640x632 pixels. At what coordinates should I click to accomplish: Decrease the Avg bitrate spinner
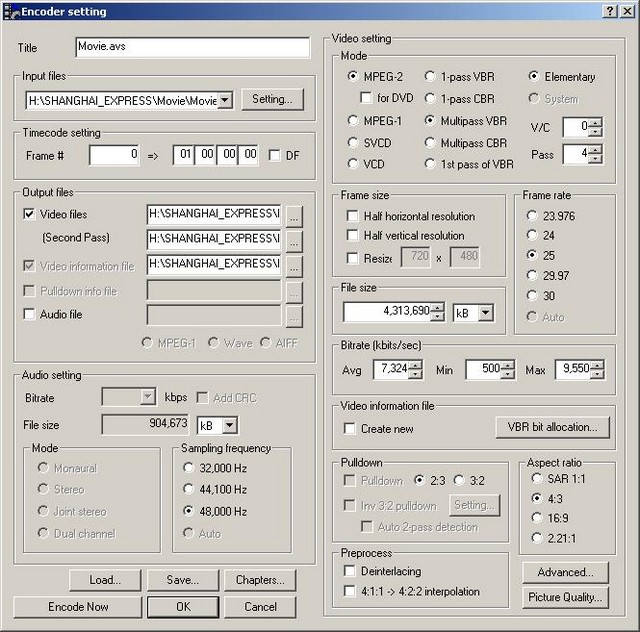[x=416, y=374]
